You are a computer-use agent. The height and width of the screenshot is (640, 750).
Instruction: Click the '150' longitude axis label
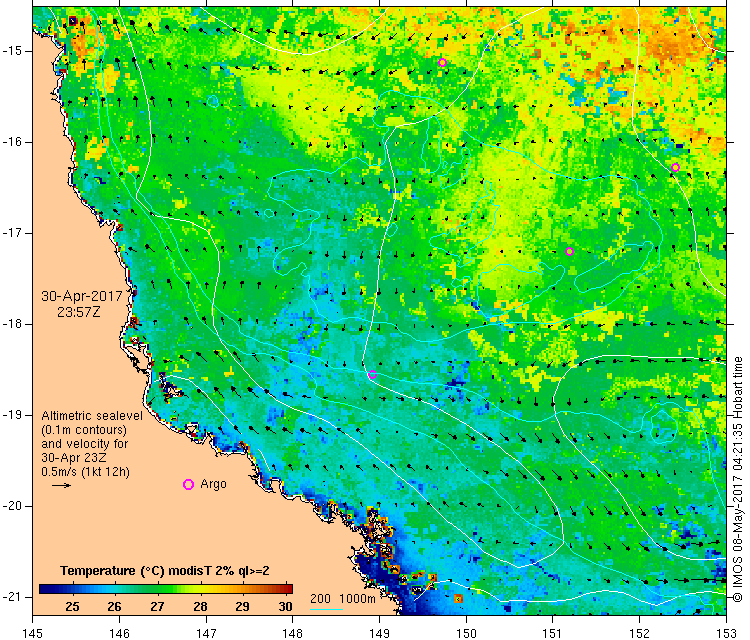coord(466,633)
